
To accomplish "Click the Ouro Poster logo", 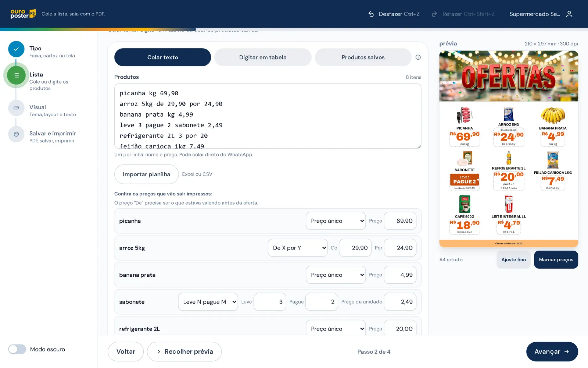I will coord(23,14).
